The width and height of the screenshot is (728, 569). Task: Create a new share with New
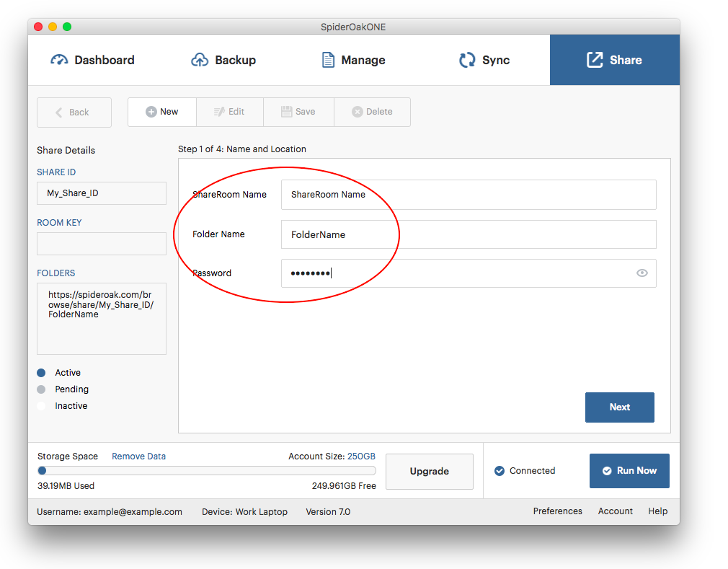(x=162, y=112)
